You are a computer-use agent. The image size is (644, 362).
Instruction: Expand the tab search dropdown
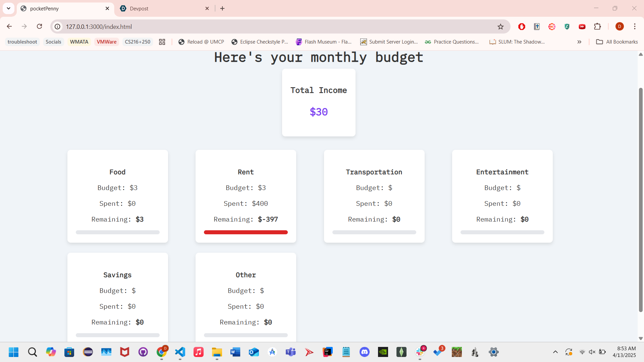8,8
